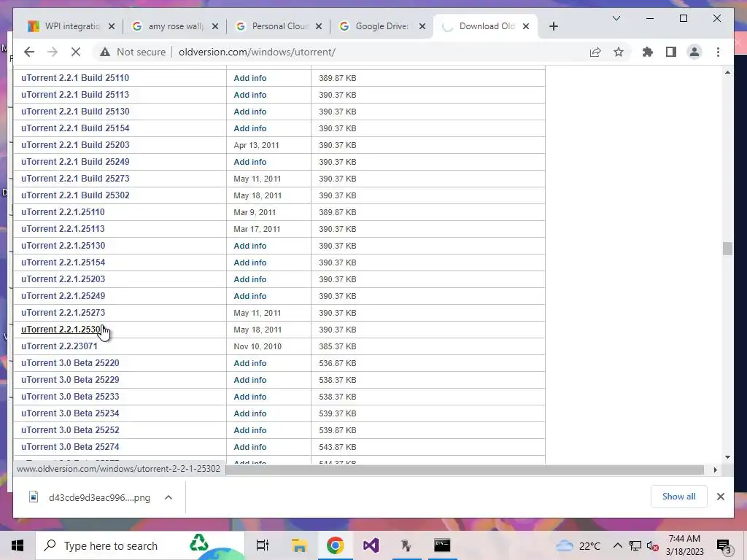The width and height of the screenshot is (747, 560).
Task: Close the Google Drive tab
Action: (422, 26)
